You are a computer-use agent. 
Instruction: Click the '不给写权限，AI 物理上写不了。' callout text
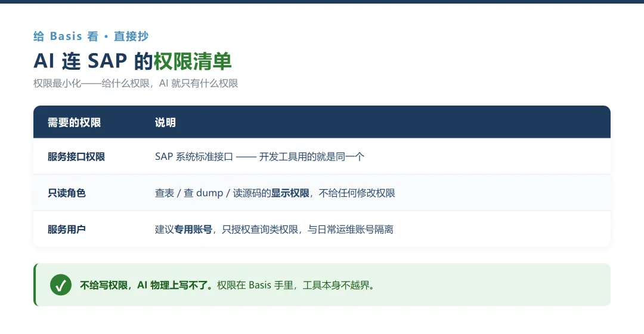point(146,285)
